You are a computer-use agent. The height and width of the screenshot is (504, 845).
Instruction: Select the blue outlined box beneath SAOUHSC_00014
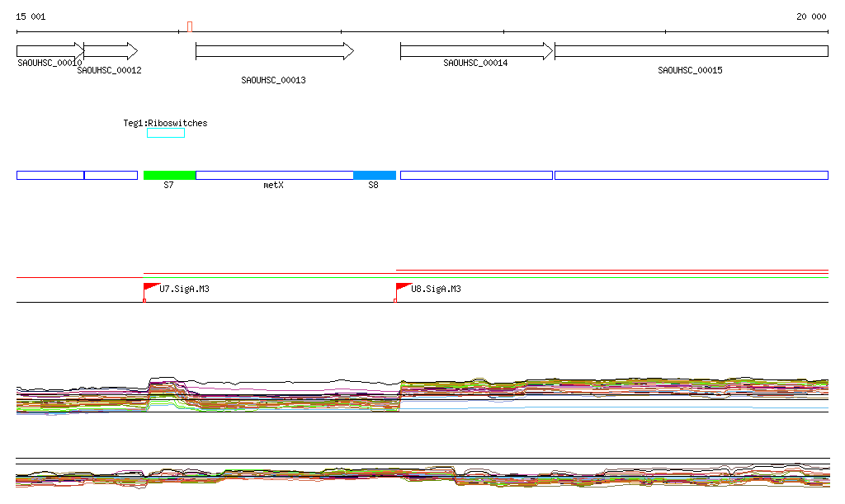pyautogui.click(x=475, y=175)
